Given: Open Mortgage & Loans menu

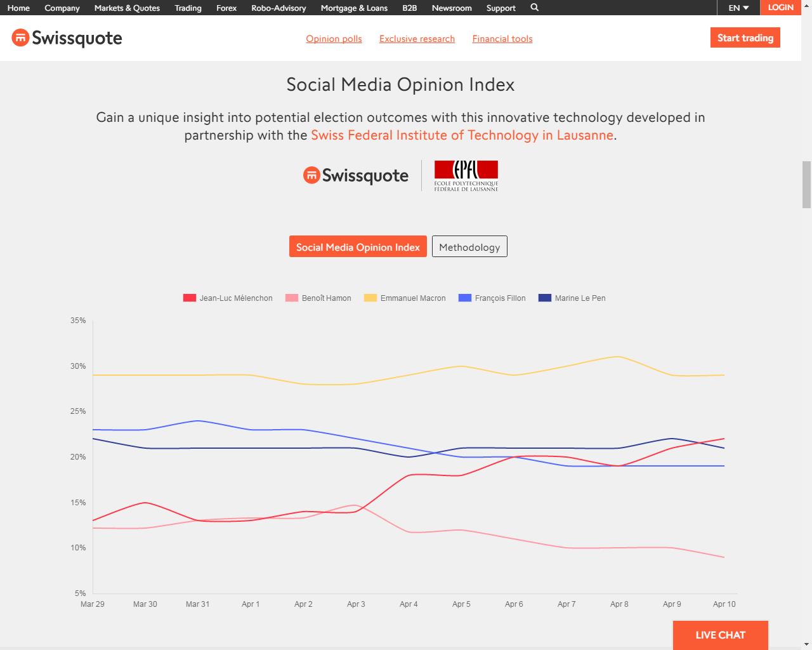Looking at the screenshot, I should click(x=354, y=8).
